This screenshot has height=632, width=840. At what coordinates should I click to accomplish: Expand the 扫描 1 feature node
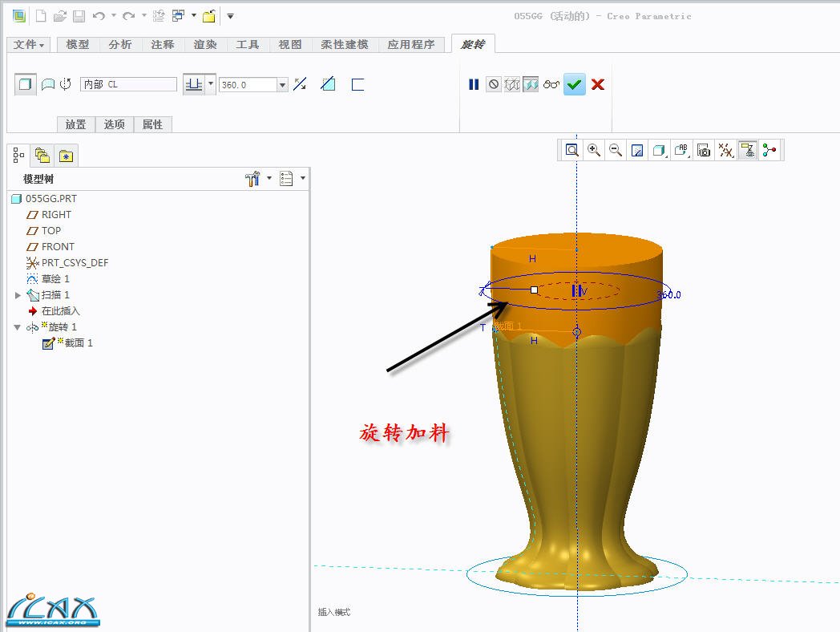18,295
